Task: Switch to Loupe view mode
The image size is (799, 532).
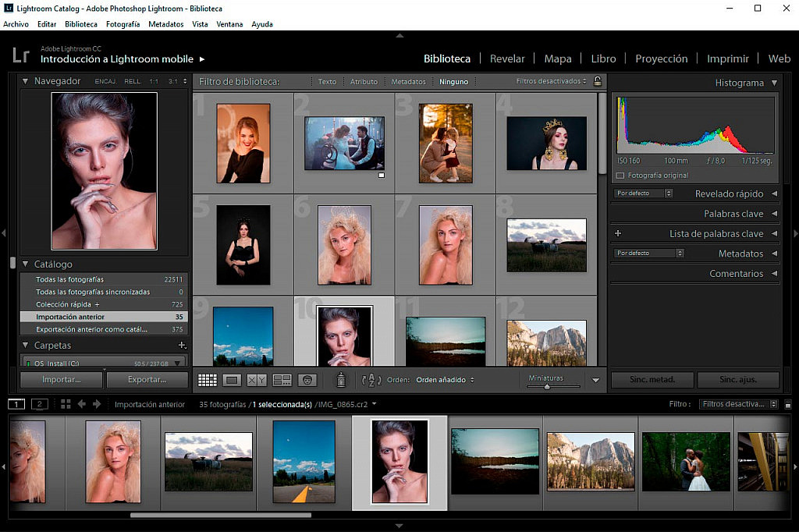Action: point(232,380)
